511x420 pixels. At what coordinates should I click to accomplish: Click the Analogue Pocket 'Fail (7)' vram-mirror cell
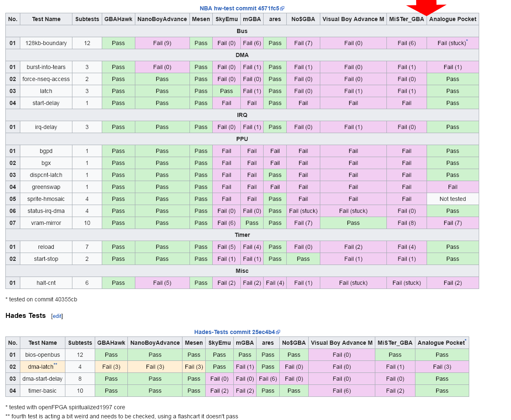453,223
